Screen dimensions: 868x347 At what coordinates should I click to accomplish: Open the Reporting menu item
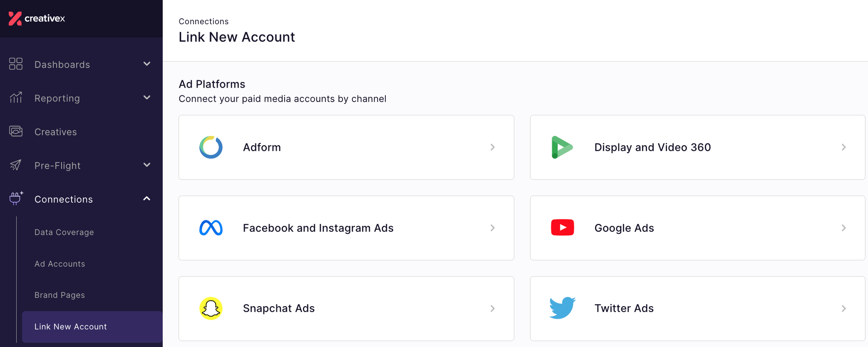(x=81, y=98)
